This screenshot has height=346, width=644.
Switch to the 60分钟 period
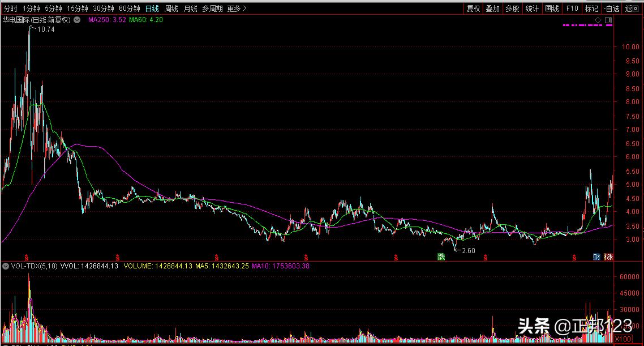(130, 8)
